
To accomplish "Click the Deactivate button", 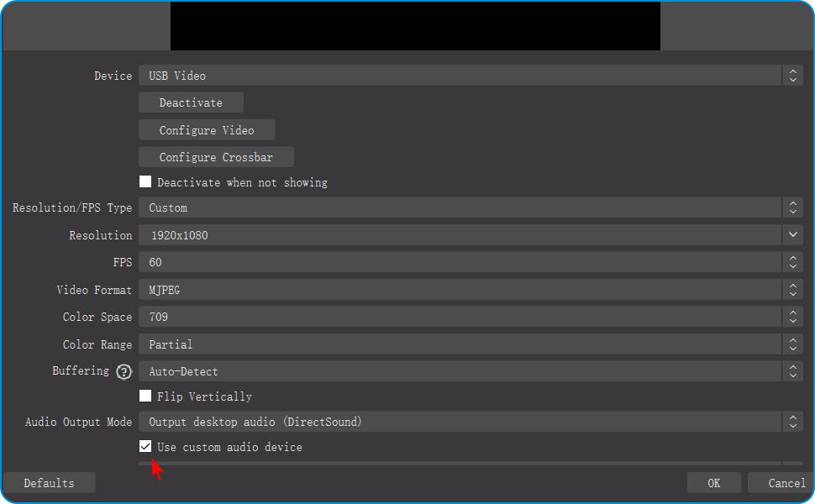I will click(x=191, y=102).
